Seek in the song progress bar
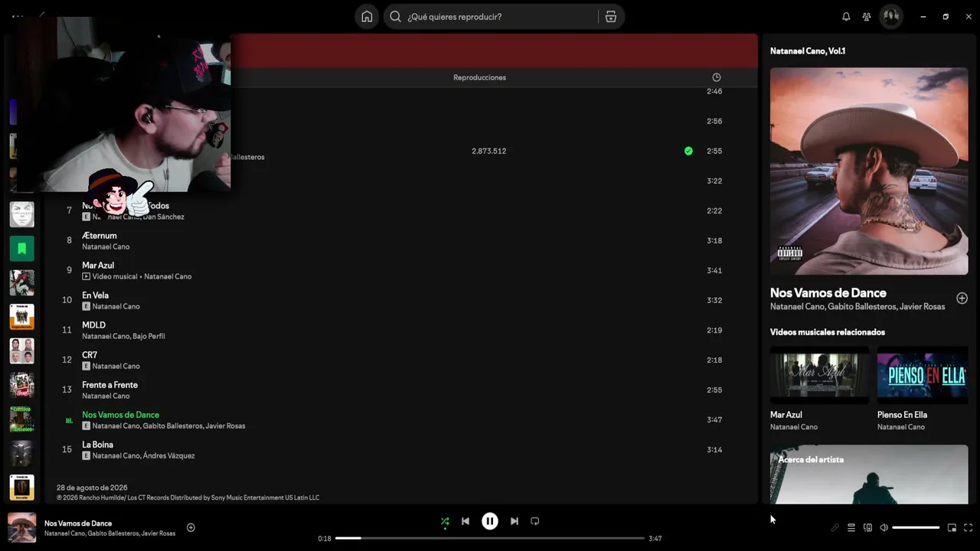 click(490, 538)
